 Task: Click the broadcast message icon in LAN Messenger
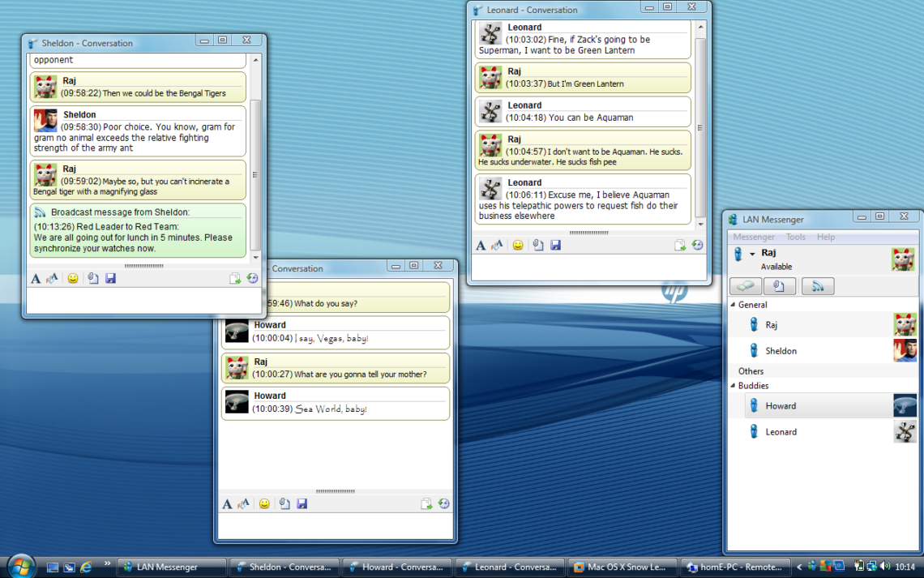point(816,285)
